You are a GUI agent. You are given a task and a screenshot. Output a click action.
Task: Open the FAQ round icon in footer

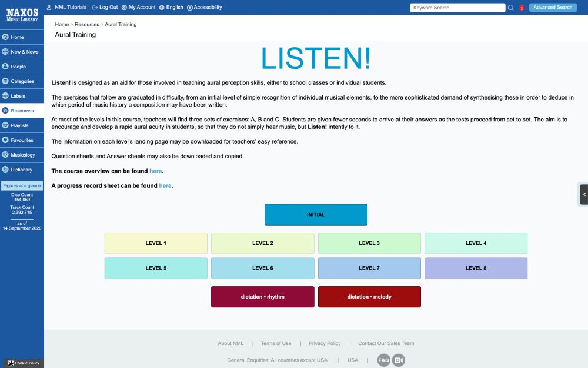(x=383, y=360)
